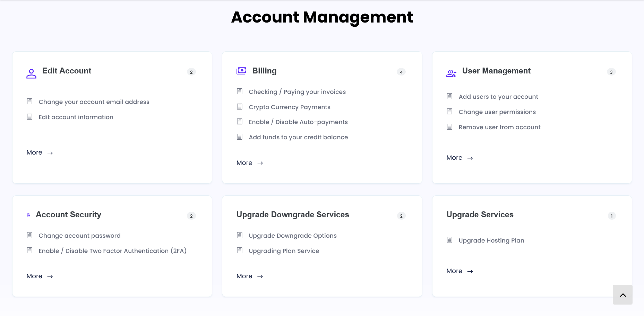
Task: Open 'Change your account email address' article
Action: point(94,102)
